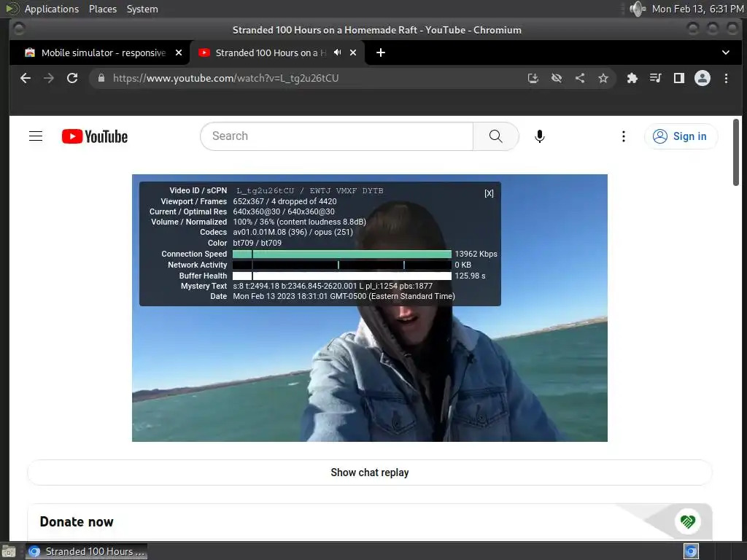The width and height of the screenshot is (747, 560).
Task: Click the crossed-out eye icon in address bar
Action: click(557, 78)
